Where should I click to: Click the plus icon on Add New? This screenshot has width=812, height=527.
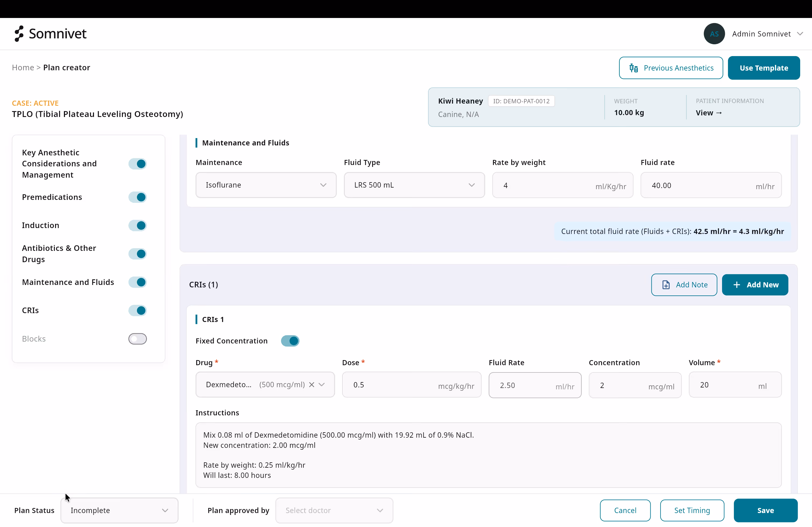[x=736, y=285]
